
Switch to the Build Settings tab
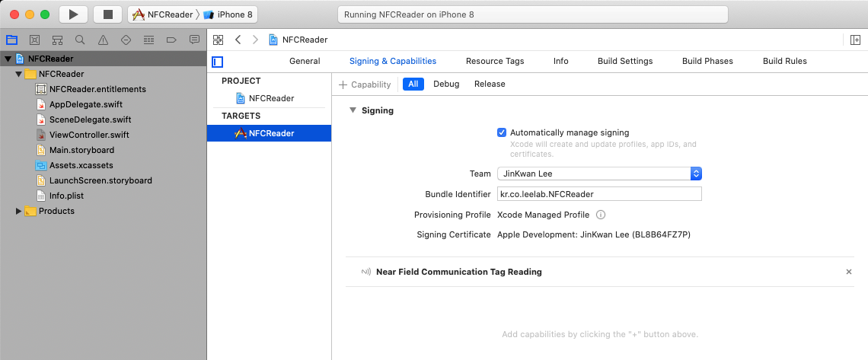click(x=624, y=61)
